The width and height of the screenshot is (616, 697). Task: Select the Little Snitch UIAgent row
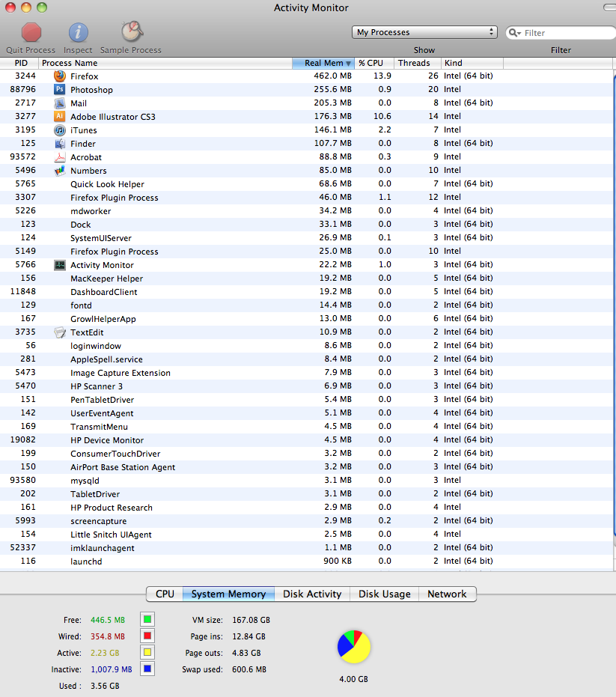click(x=307, y=535)
